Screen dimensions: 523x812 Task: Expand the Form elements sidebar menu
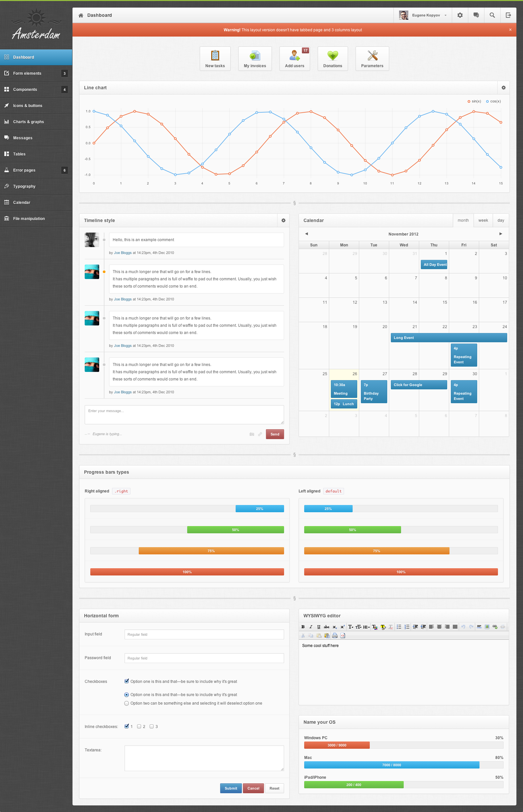(x=36, y=73)
